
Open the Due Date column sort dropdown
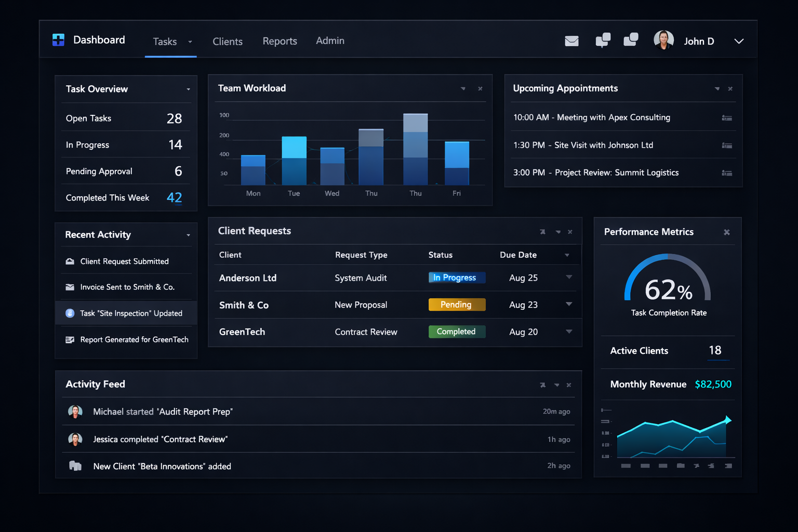coord(566,255)
